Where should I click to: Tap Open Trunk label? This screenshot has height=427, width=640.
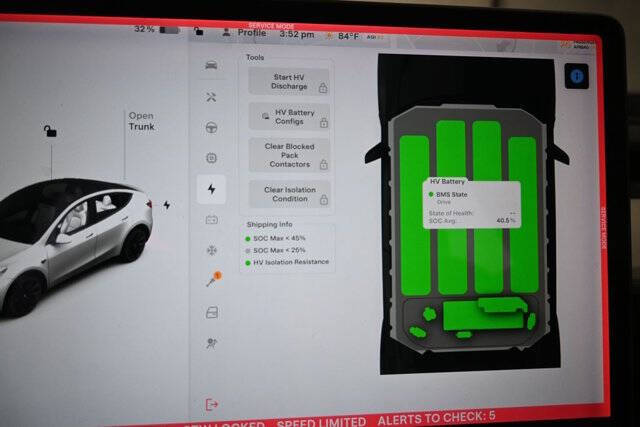click(x=142, y=121)
